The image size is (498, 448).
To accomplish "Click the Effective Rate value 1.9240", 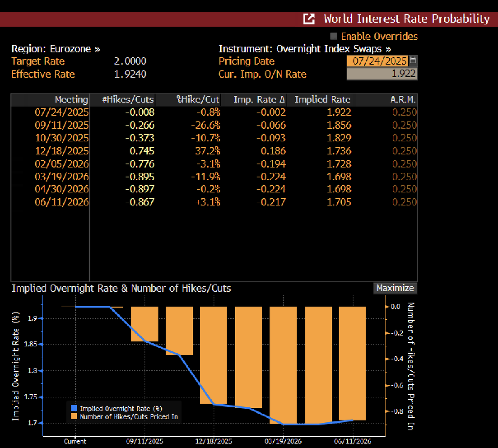I will point(130,74).
